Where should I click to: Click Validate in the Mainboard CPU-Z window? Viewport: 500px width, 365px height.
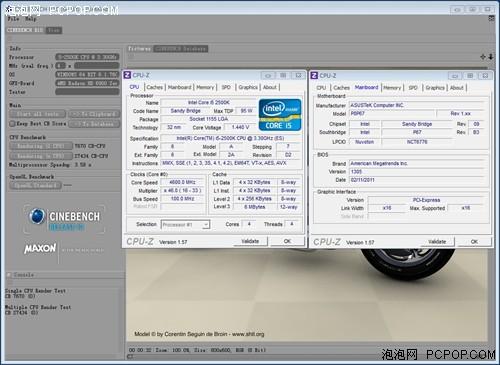pos(437,241)
